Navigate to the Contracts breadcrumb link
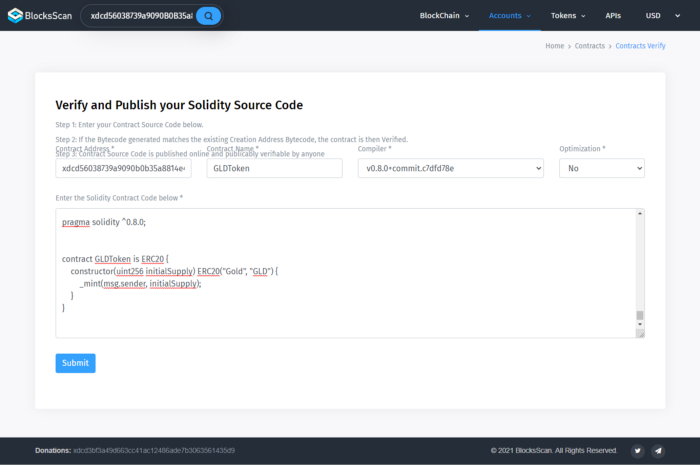Viewport: 700px width, 465px height. click(x=590, y=46)
